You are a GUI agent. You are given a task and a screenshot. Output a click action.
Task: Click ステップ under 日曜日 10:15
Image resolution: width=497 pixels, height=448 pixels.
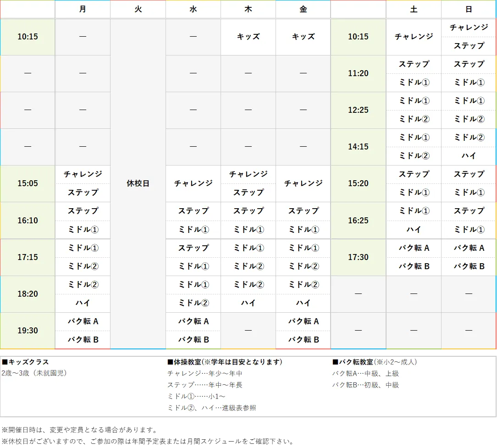pyautogui.click(x=468, y=46)
